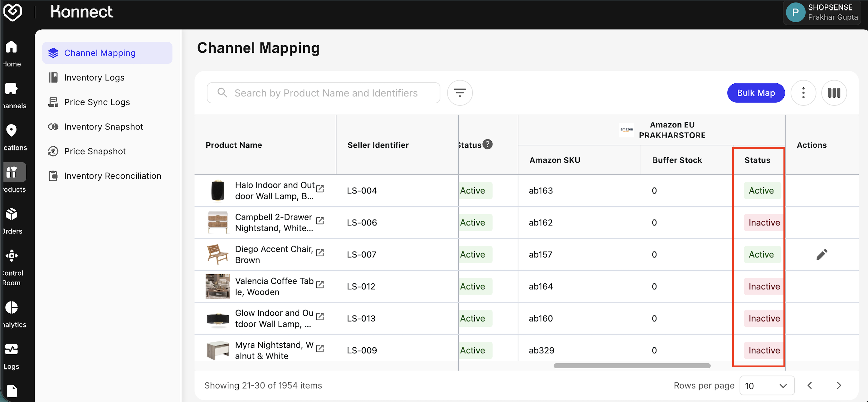The image size is (868, 402).
Task: Open Orders from the sidebar
Action: pyautogui.click(x=12, y=220)
